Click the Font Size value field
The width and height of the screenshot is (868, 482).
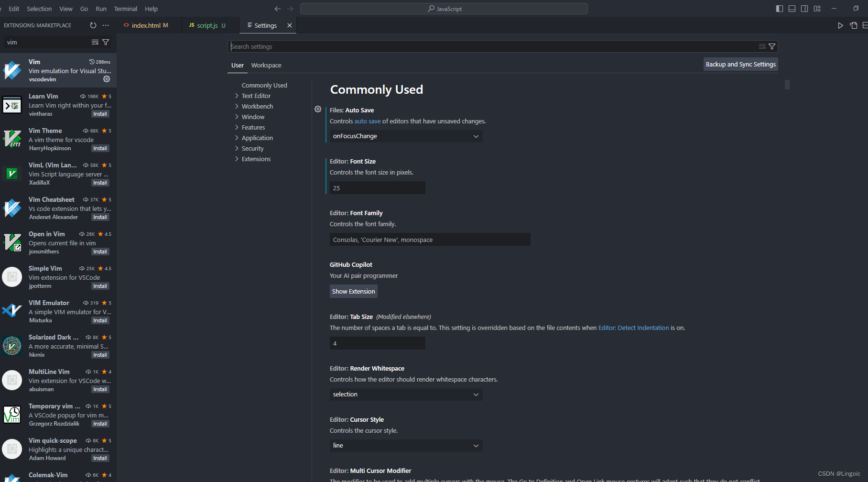[x=378, y=188]
